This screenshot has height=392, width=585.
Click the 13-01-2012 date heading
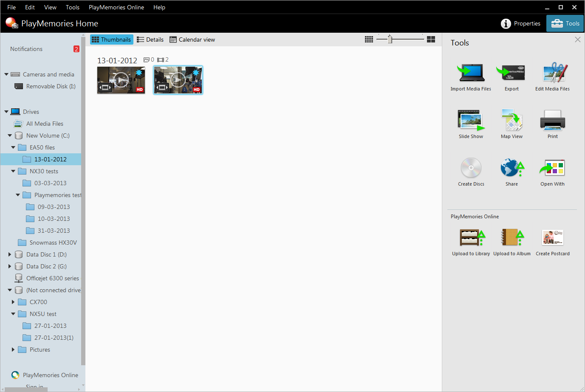coord(117,60)
